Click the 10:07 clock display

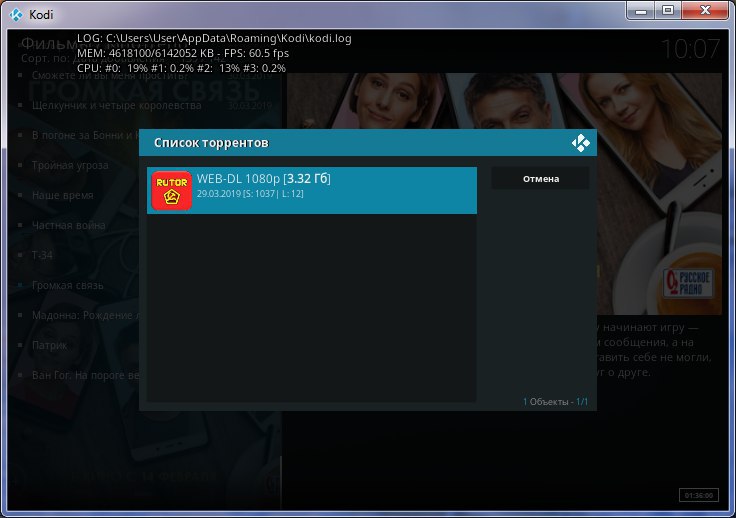click(690, 49)
